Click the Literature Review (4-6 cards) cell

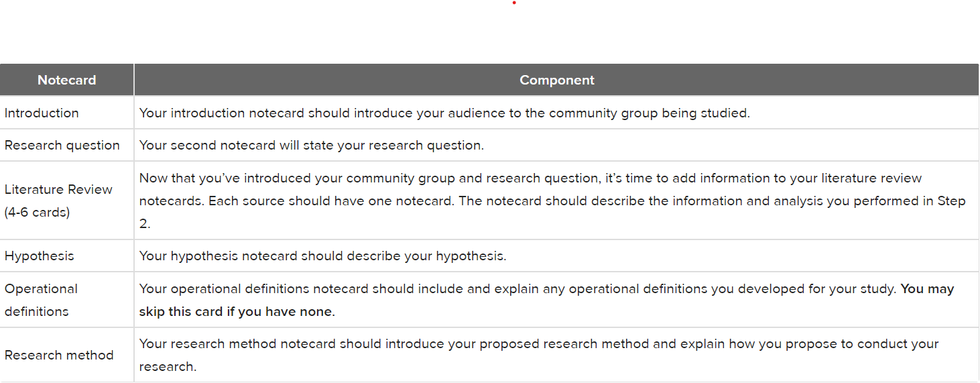point(67,201)
